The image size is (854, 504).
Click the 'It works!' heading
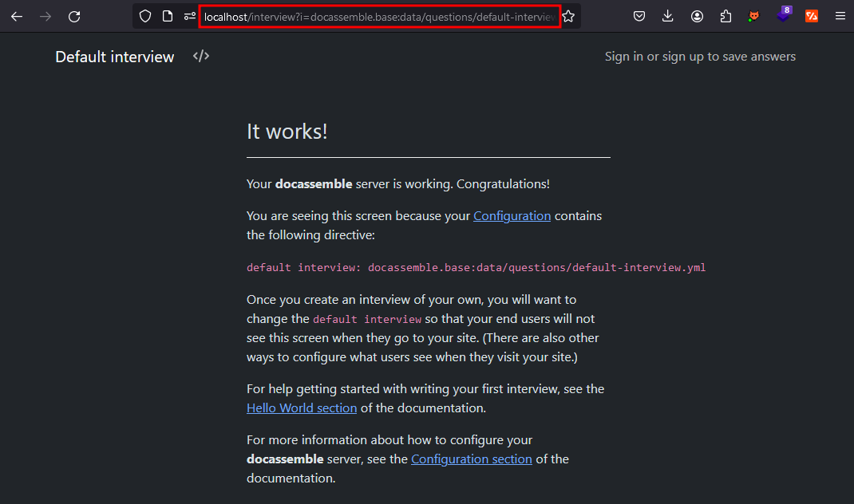[287, 131]
